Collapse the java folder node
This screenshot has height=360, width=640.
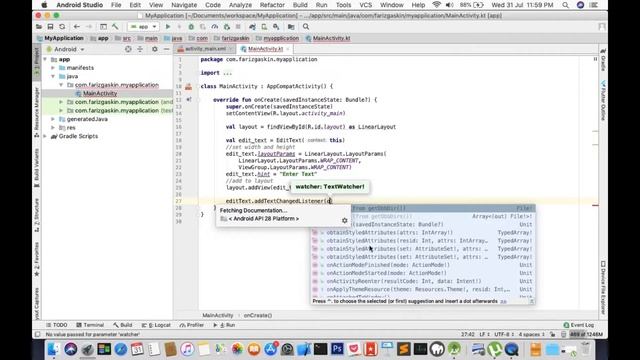53,76
